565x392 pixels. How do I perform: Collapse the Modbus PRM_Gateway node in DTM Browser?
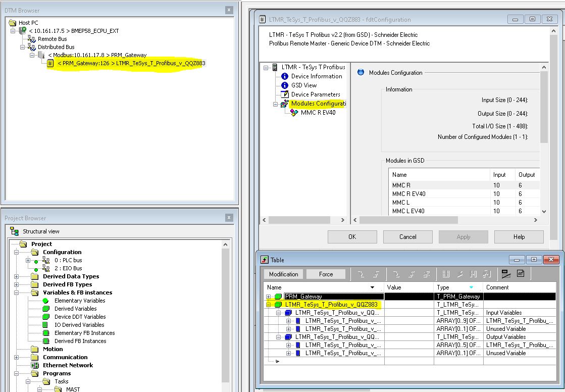click(32, 55)
